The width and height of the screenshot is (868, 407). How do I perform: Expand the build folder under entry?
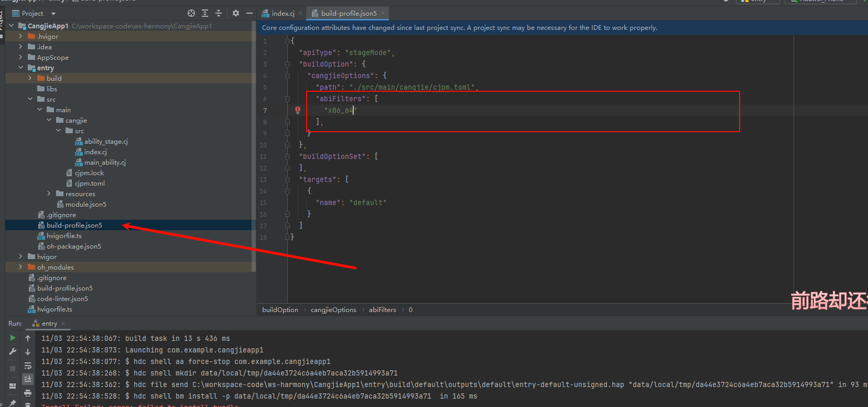(x=30, y=78)
